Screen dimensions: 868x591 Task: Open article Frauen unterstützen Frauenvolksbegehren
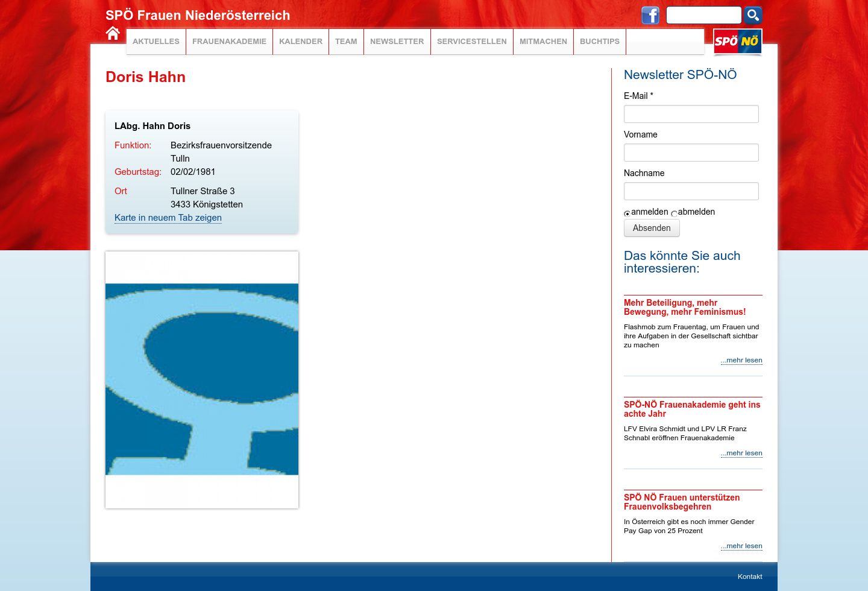click(682, 502)
